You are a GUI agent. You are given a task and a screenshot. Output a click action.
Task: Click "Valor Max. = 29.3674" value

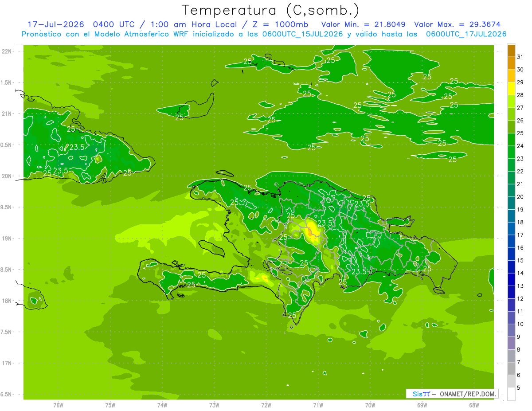tap(458, 24)
